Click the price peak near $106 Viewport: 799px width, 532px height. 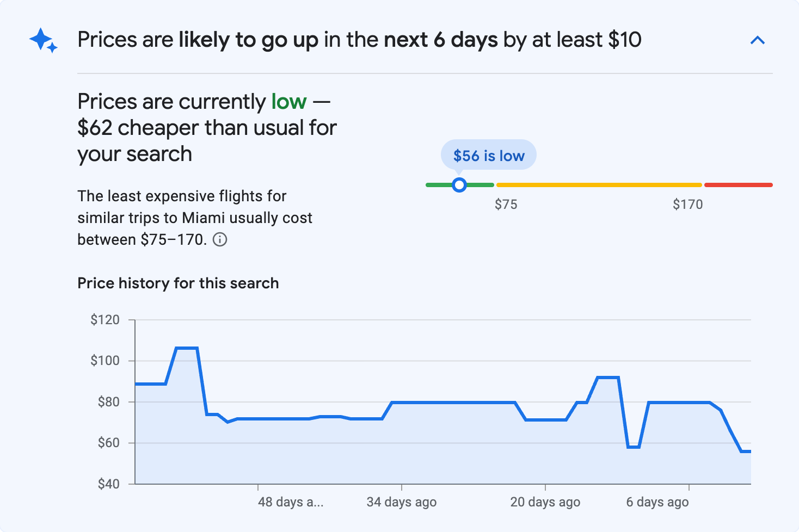187,347
